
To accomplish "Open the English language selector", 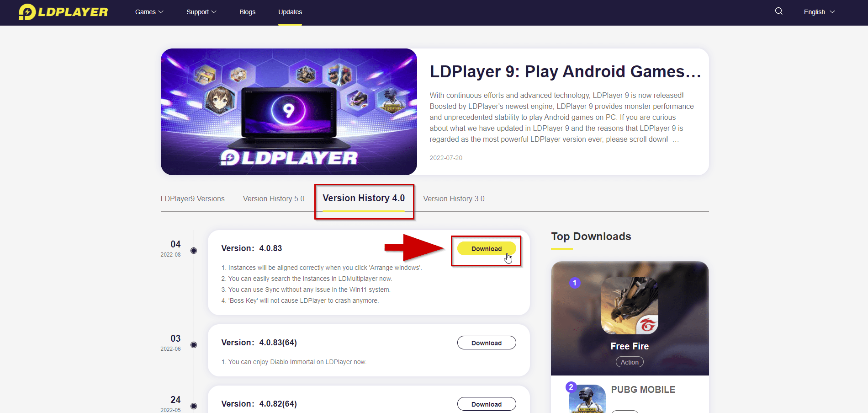I will 819,12.
